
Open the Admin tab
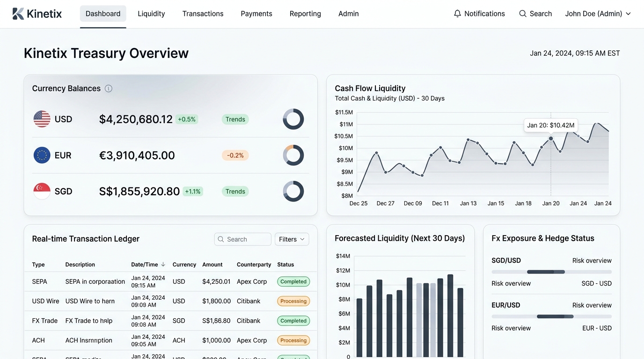pyautogui.click(x=349, y=14)
